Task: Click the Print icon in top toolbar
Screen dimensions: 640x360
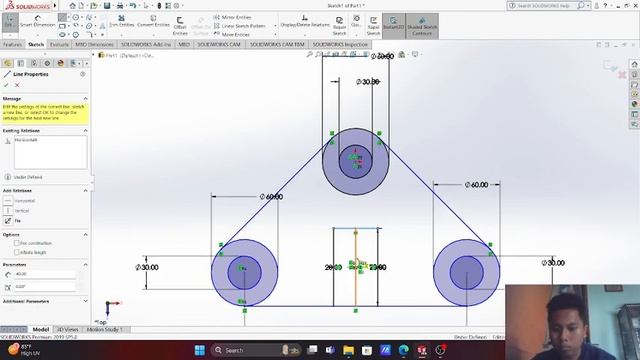Action: (120, 6)
